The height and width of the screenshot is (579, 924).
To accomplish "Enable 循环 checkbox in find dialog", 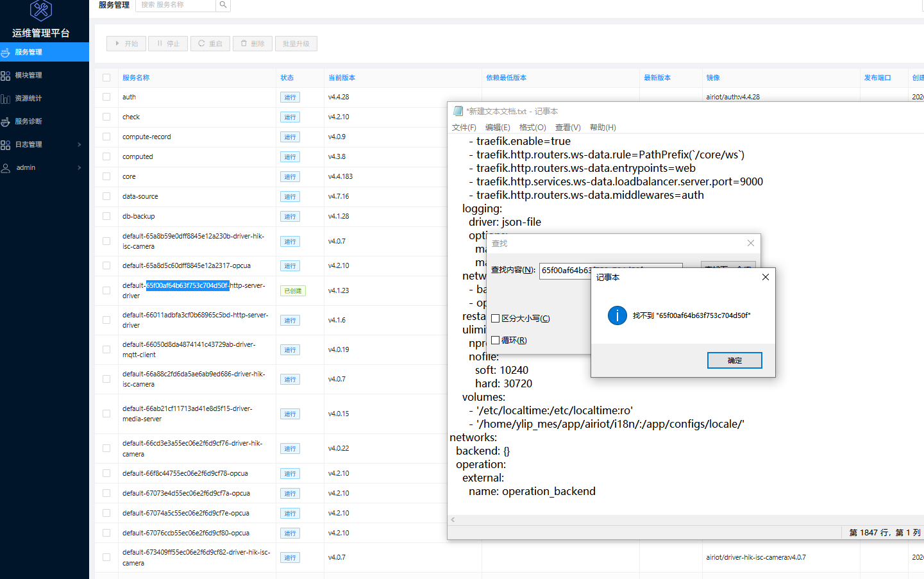I will pos(495,340).
